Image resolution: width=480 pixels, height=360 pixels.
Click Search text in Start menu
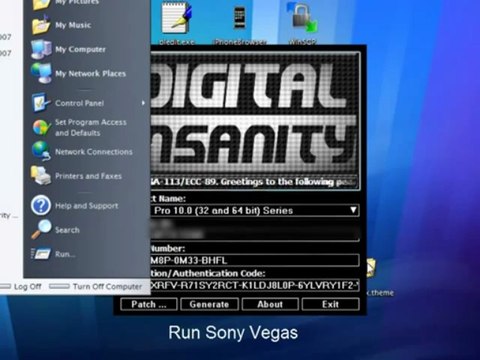coord(67,230)
